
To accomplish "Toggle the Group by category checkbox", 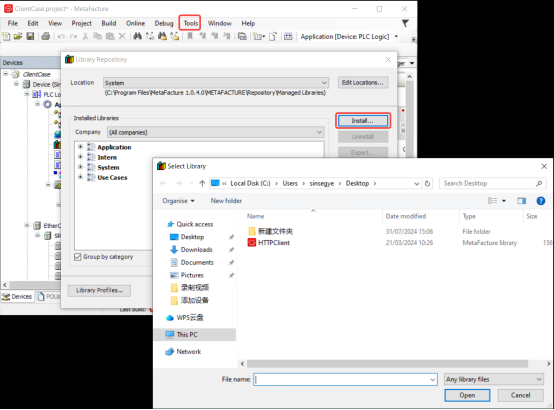I will click(78, 257).
